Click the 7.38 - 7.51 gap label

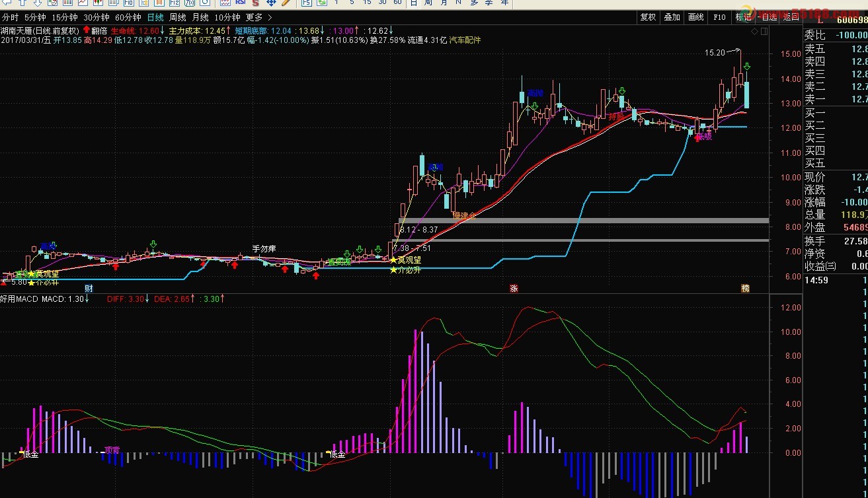(x=412, y=248)
